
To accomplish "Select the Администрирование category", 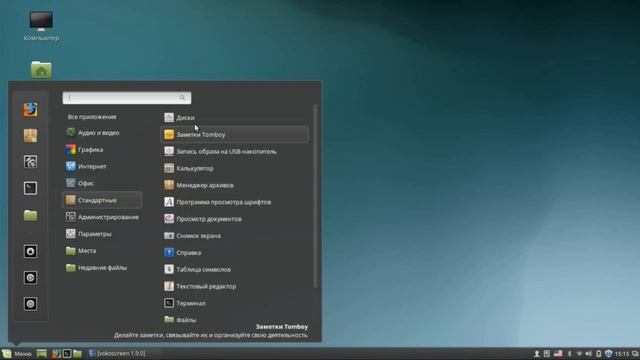I will 102,217.
